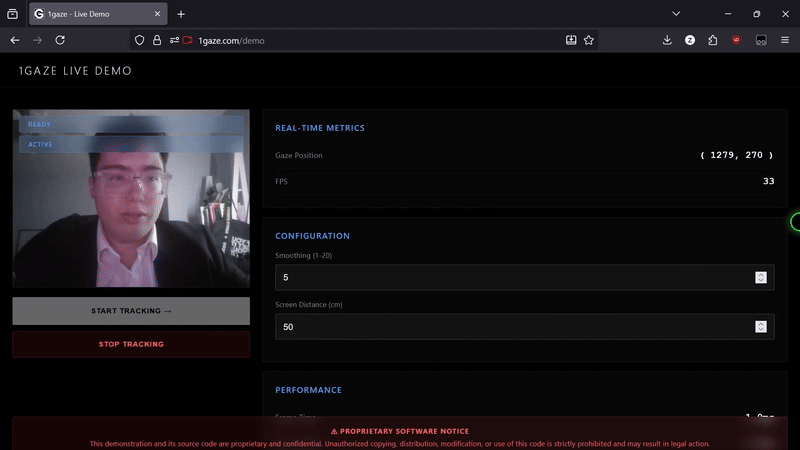The height and width of the screenshot is (450, 800).
Task: Open the site permissions icon in address bar
Action: click(174, 40)
